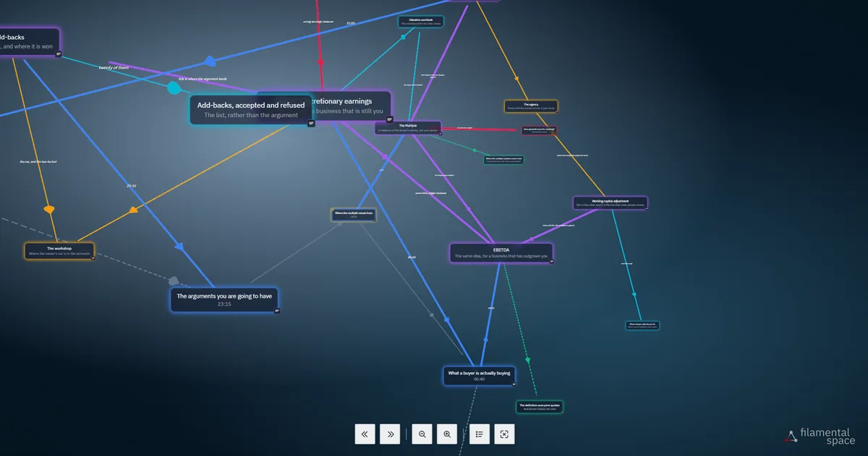This screenshot has width=868, height=456.
Task: Select 'The definition everyone quotes' node
Action: pyautogui.click(x=540, y=408)
